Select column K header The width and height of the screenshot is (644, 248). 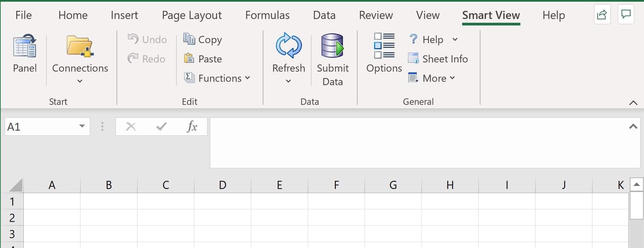pos(610,185)
